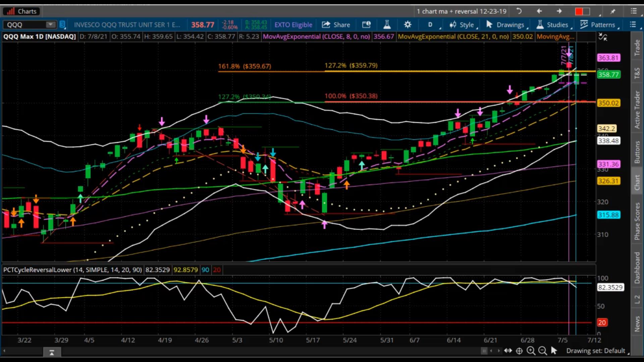Zoom in with magnifier plus icon
This screenshot has width=644, height=362.
[531, 351]
